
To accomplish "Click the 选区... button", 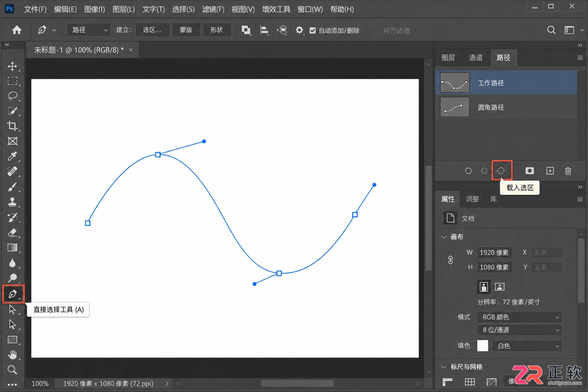I will point(152,30).
